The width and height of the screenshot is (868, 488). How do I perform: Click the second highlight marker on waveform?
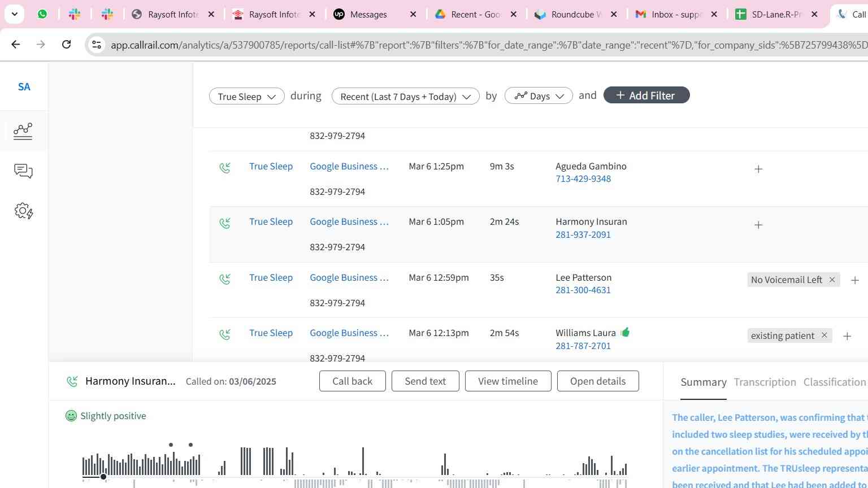pyautogui.click(x=190, y=445)
